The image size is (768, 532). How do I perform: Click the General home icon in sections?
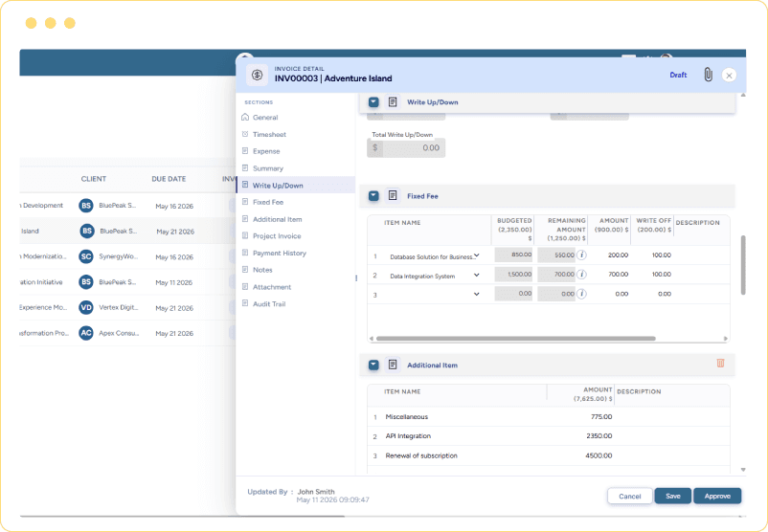pos(245,117)
